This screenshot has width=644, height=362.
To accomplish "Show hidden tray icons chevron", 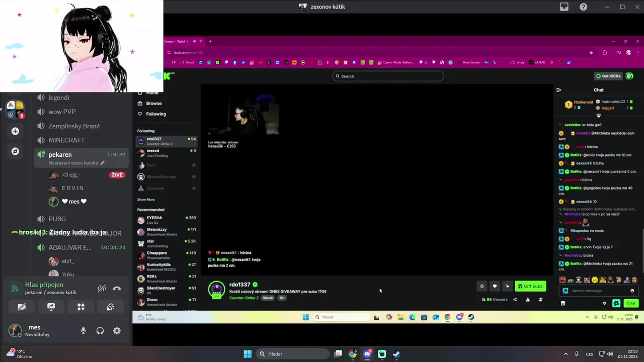I will (x=566, y=354).
